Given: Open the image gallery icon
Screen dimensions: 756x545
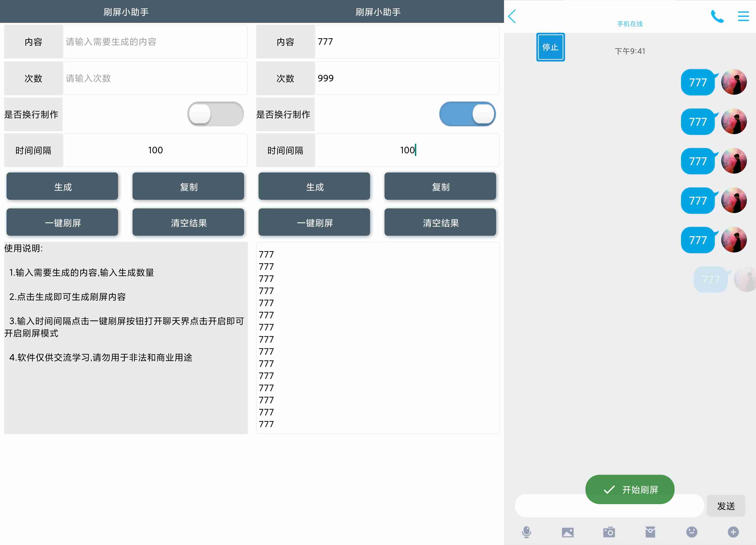Looking at the screenshot, I should tap(568, 532).
